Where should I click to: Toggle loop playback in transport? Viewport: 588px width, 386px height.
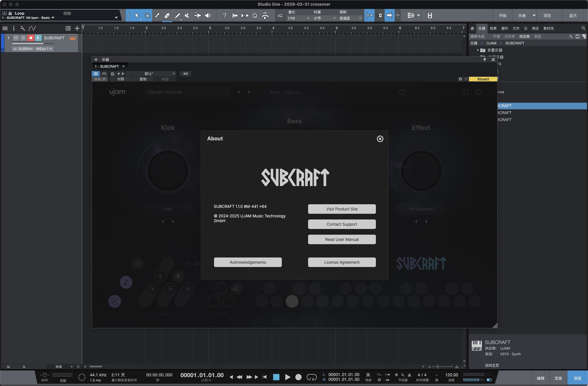311,377
